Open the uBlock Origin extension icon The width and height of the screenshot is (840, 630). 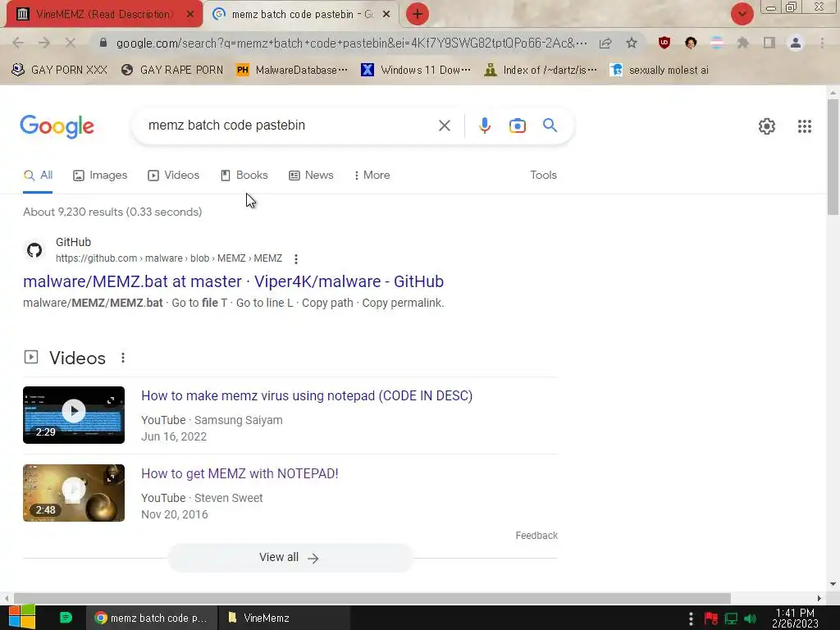point(664,43)
